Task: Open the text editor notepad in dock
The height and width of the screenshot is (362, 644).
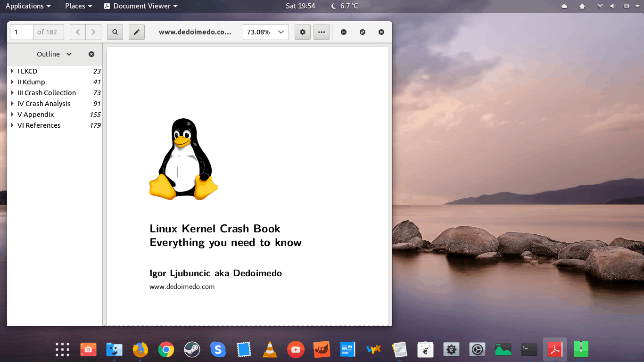Action: pos(399,349)
